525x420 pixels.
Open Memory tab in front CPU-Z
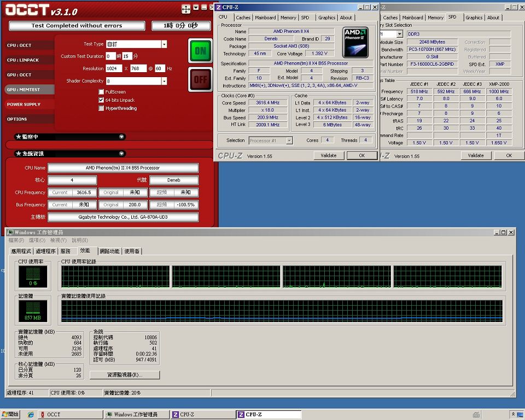(x=288, y=17)
